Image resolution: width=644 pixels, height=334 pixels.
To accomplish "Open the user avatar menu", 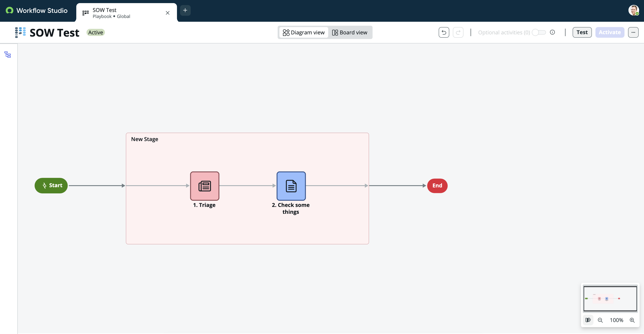I will [x=634, y=10].
